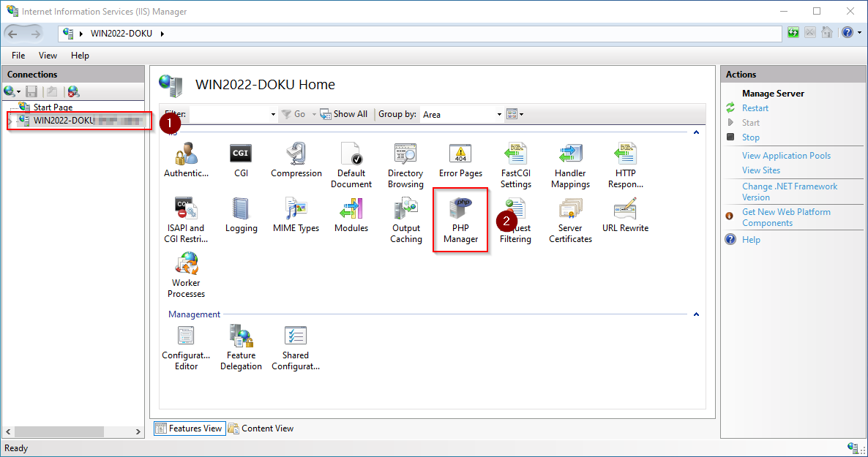Image resolution: width=868 pixels, height=457 pixels.
Task: Open the Modules feature
Action: click(x=351, y=215)
